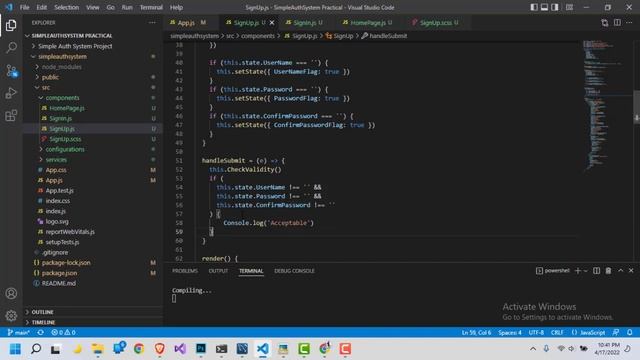
Task: Open Explorer more actions ellipsis
Action: click(x=152, y=23)
